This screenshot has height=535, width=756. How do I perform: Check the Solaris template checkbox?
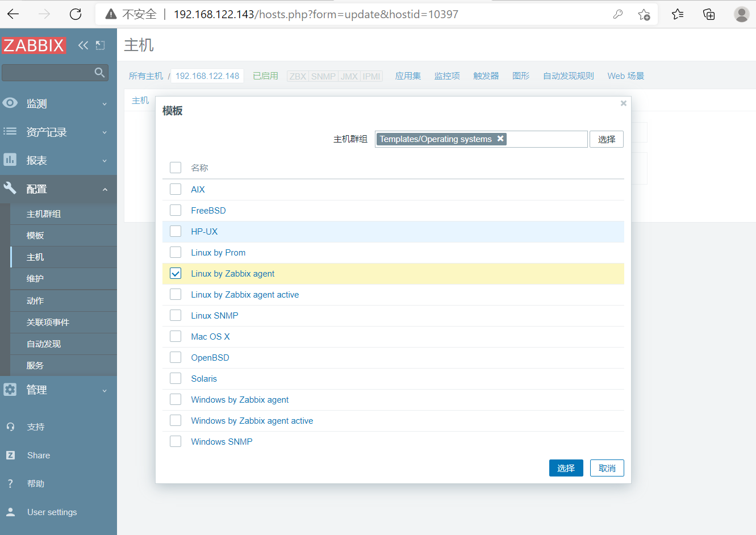(x=176, y=378)
